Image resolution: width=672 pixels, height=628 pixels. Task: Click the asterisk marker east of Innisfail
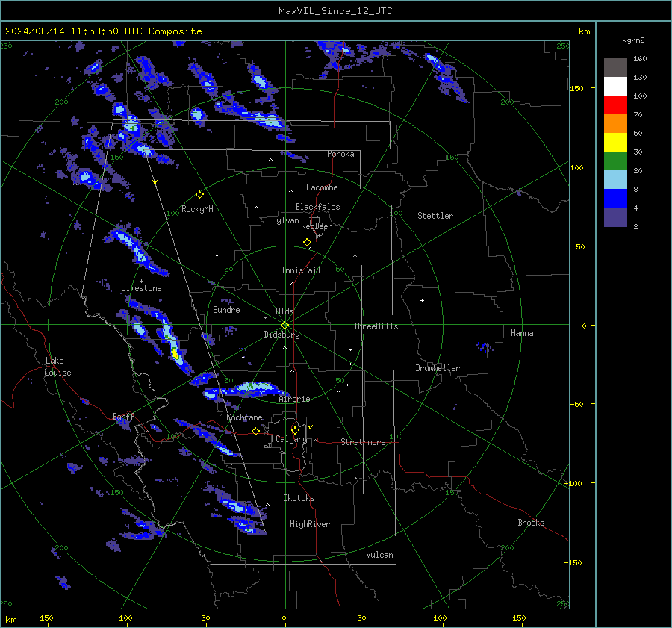click(355, 256)
